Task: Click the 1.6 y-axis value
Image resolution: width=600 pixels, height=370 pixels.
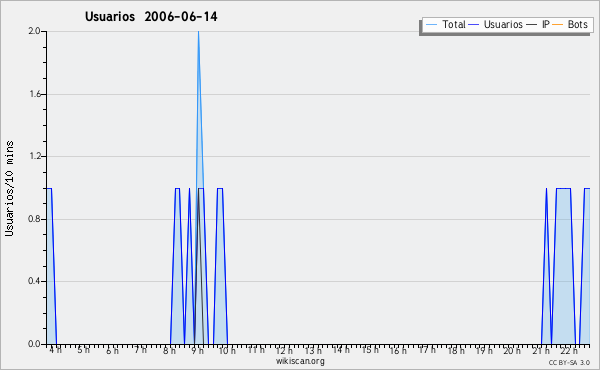Action: click(x=34, y=94)
